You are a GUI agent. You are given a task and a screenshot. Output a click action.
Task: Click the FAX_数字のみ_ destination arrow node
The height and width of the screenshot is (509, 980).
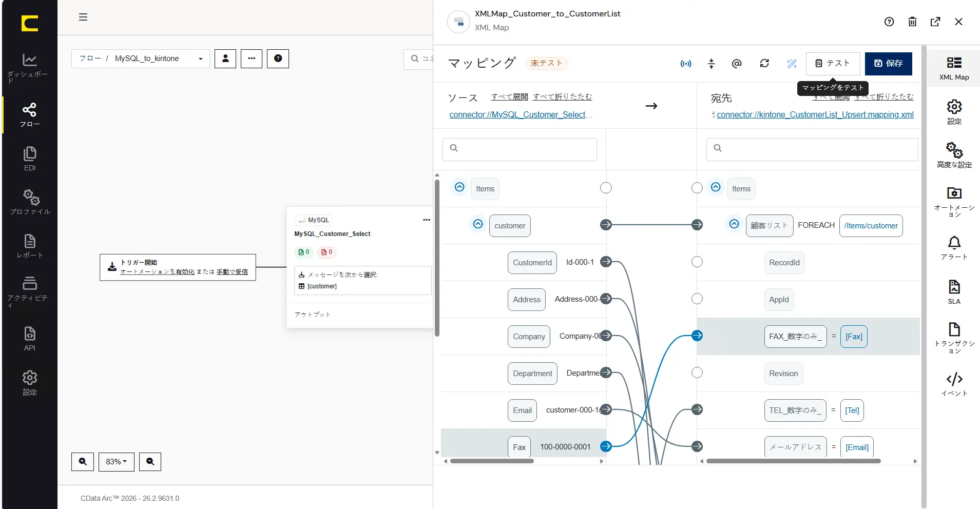697,336
